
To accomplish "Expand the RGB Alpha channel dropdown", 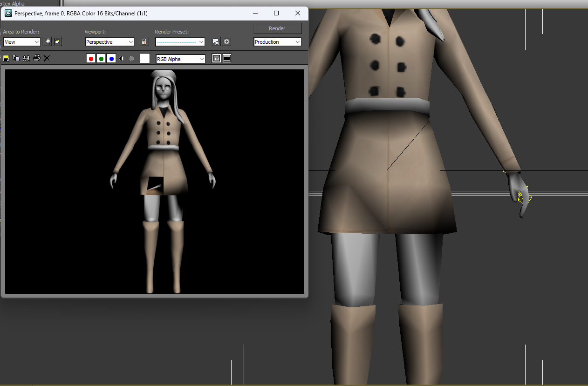I will 180,59.
